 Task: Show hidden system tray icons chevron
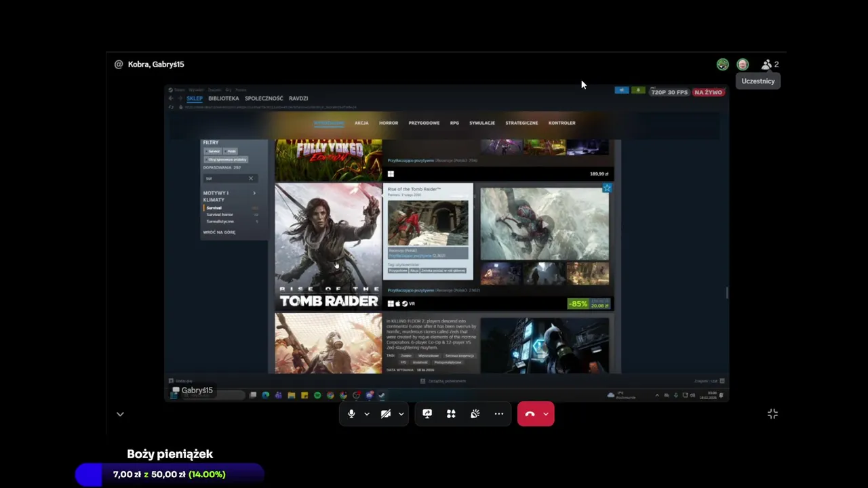coord(656,395)
